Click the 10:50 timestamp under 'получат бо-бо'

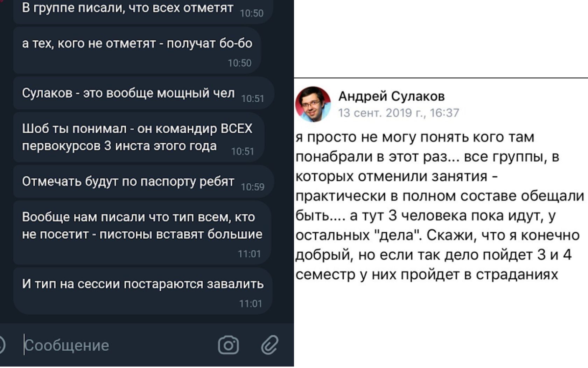239,63
